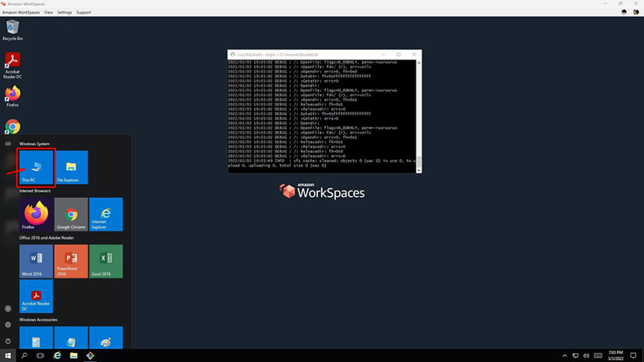Viewport: 644px width, 362px height.
Task: Open the Notepad tile under Windows Accessories
Action: click(x=36, y=337)
